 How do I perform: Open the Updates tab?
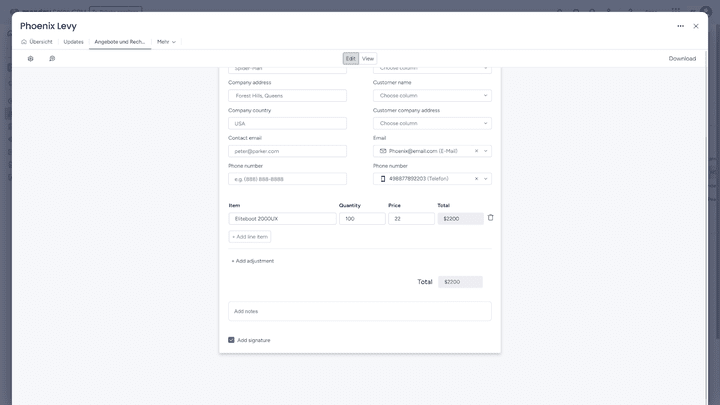click(x=73, y=42)
